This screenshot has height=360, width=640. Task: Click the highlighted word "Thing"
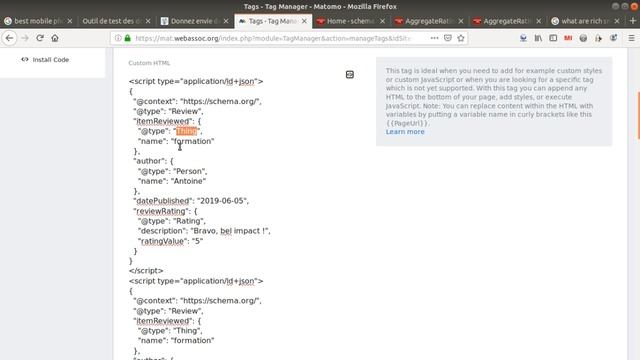tap(187, 131)
